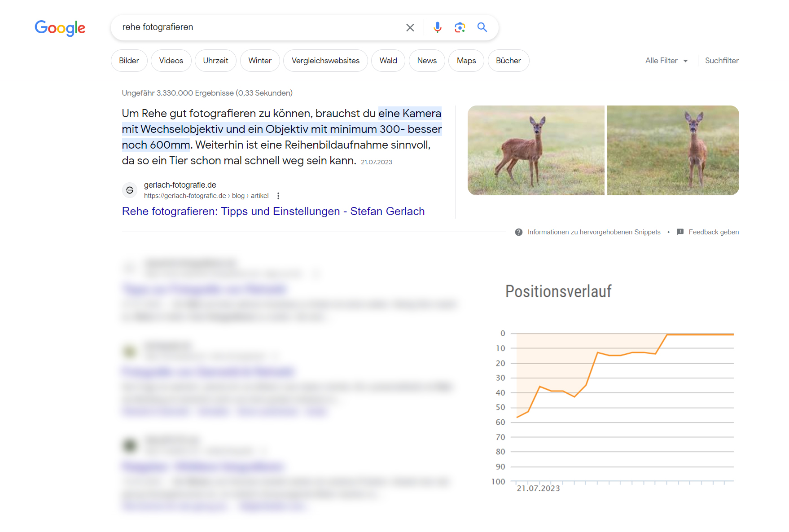Open the Suchfilter options

[721, 61]
